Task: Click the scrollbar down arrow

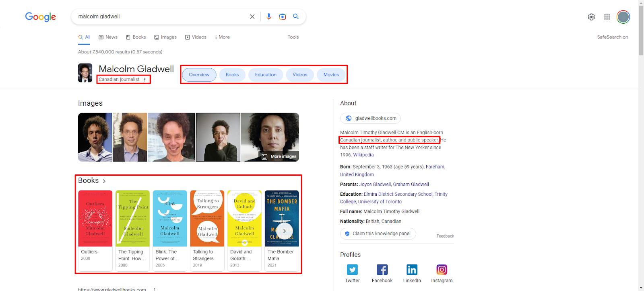Action: 641,288
